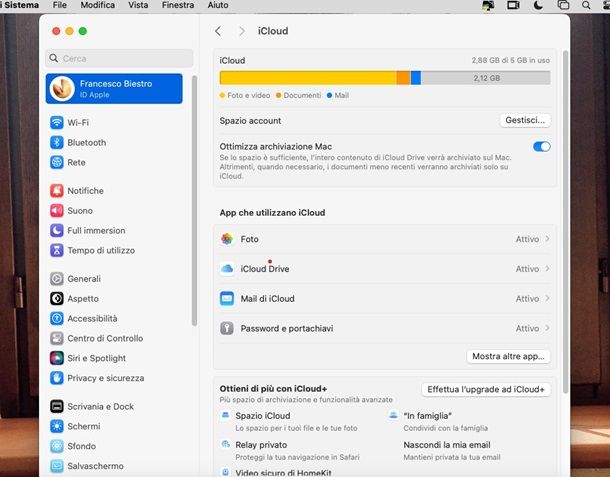The image size is (610, 477).
Task: Click the screen mirroring icon in menu bar
Action: 563,5
